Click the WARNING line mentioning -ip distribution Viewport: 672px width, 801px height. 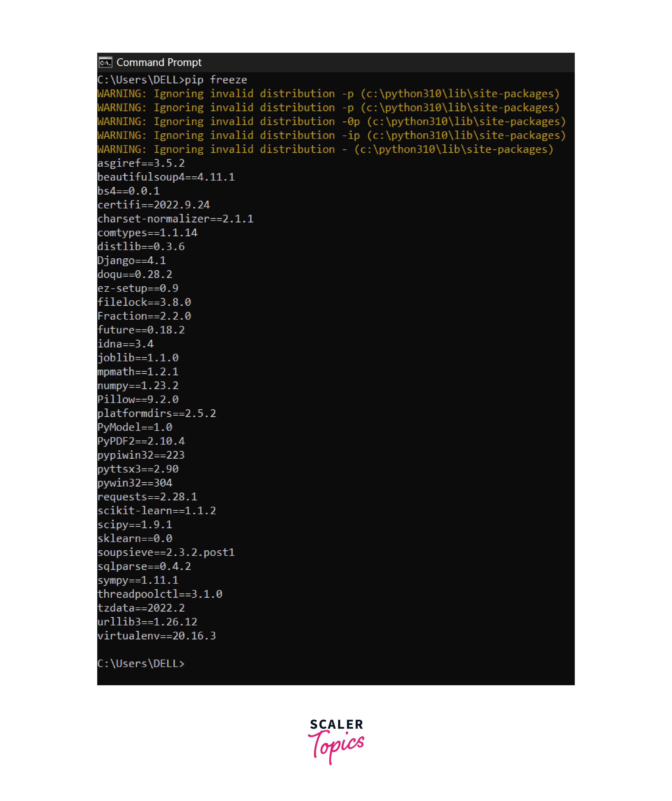click(332, 135)
